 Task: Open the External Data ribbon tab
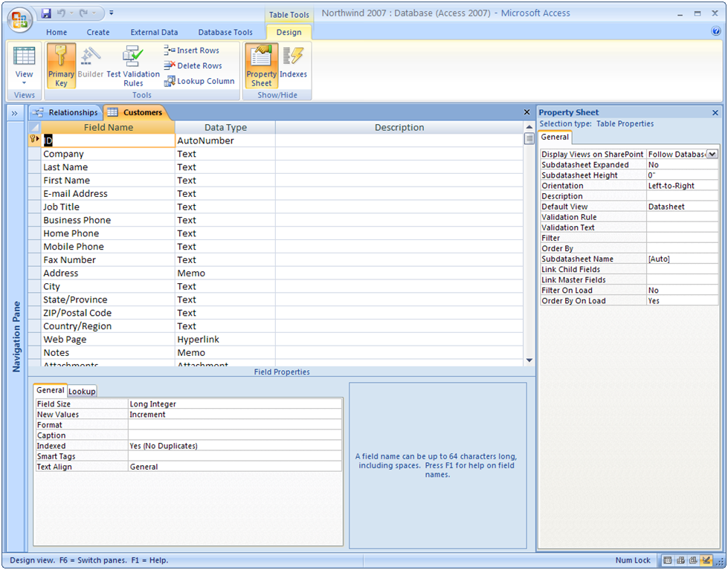[154, 32]
